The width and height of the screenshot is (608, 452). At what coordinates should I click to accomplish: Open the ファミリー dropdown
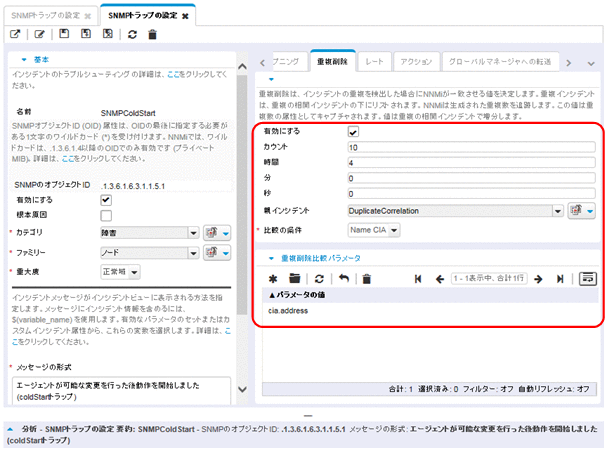193,253
